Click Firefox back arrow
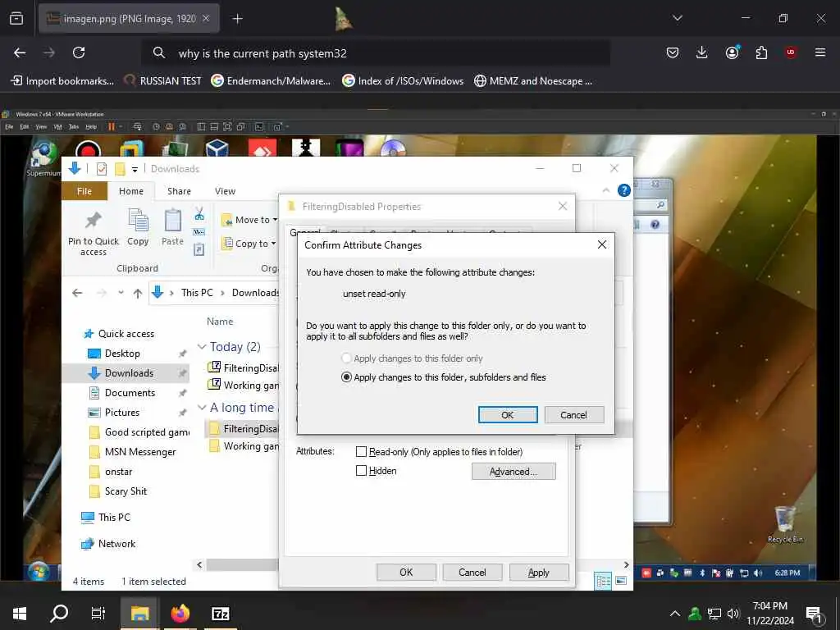 20,52
